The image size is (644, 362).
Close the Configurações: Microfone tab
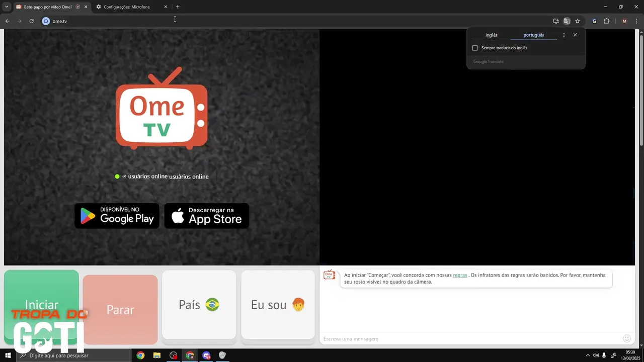coord(166,7)
